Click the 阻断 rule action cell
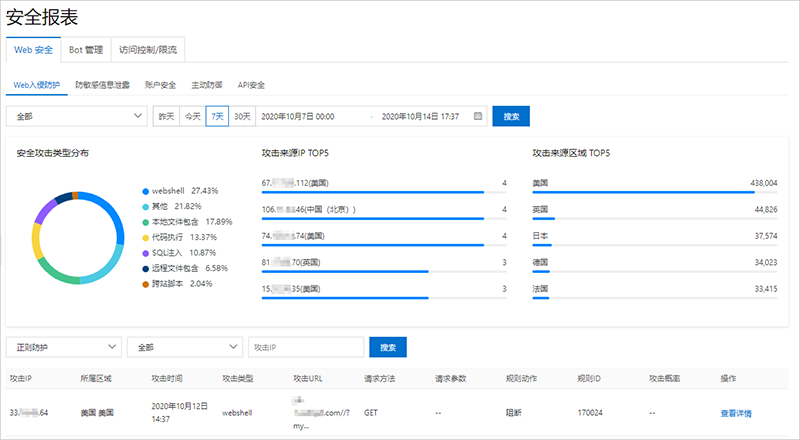Viewport: 800px width, 440px height. click(x=514, y=412)
